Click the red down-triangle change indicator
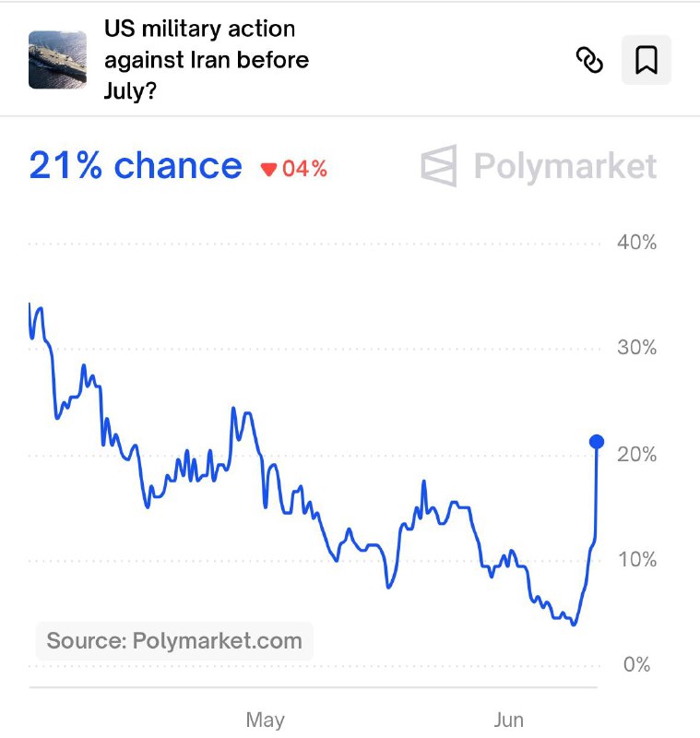This screenshot has width=700, height=738. (268, 170)
